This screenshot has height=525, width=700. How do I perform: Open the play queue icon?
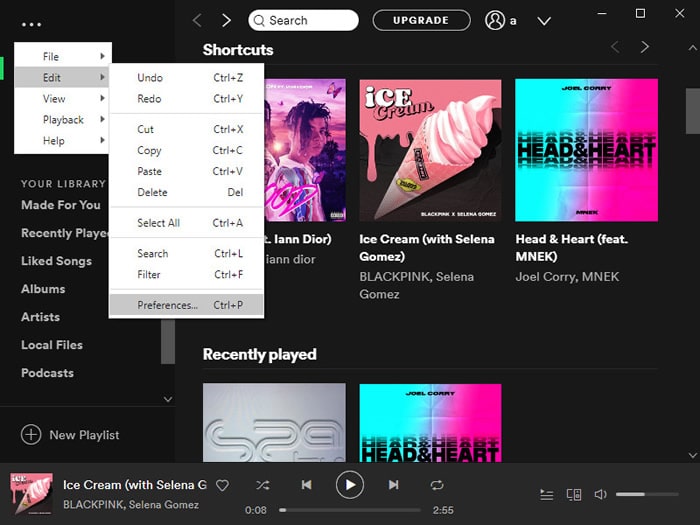546,495
